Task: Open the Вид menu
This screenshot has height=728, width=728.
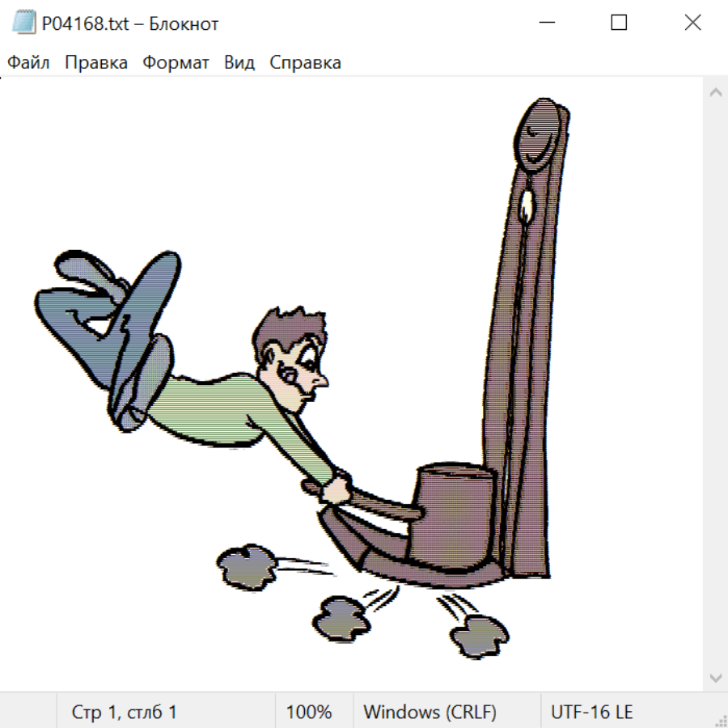Action: 239,63
